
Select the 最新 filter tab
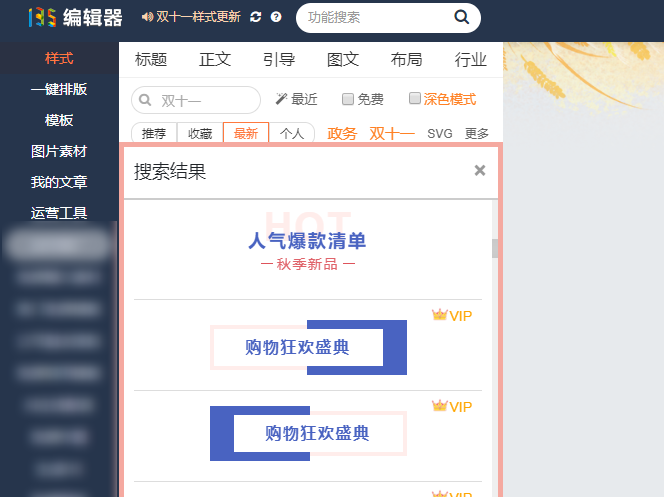click(x=246, y=133)
